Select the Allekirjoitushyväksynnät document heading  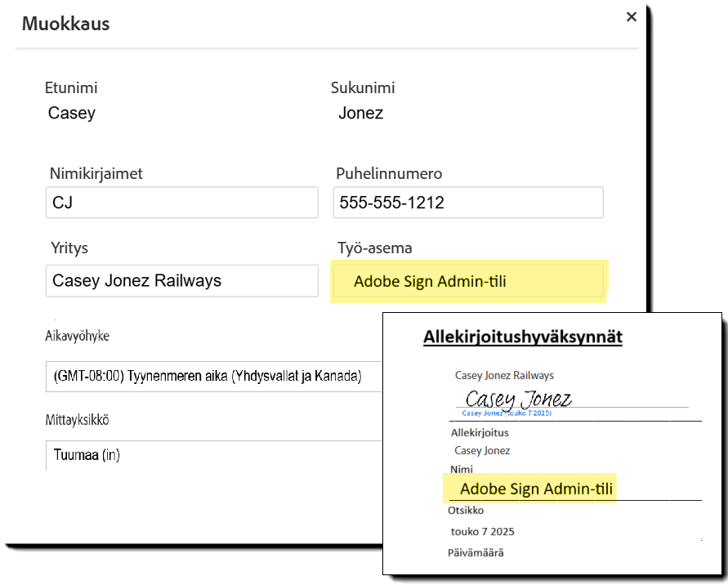pyautogui.click(x=523, y=337)
